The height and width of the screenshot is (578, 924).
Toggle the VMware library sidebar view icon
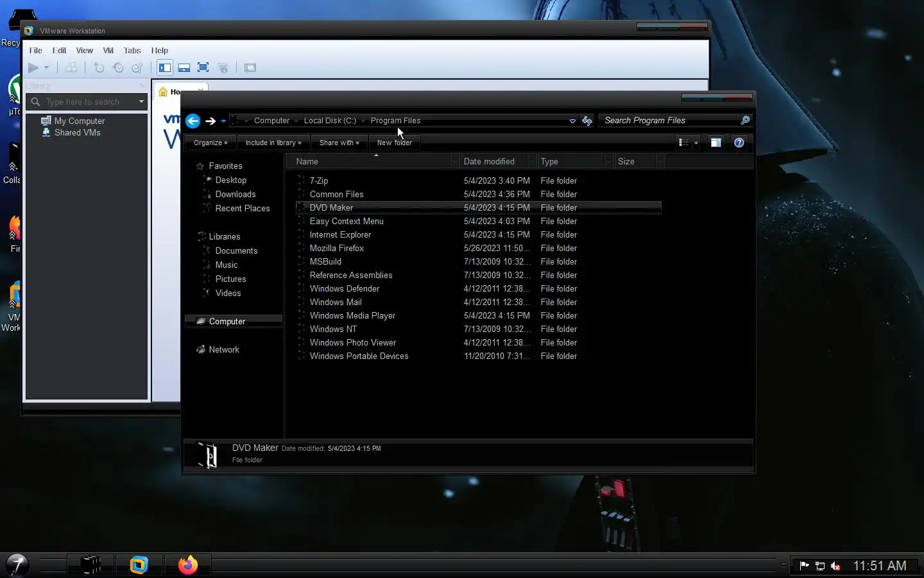[x=165, y=67]
